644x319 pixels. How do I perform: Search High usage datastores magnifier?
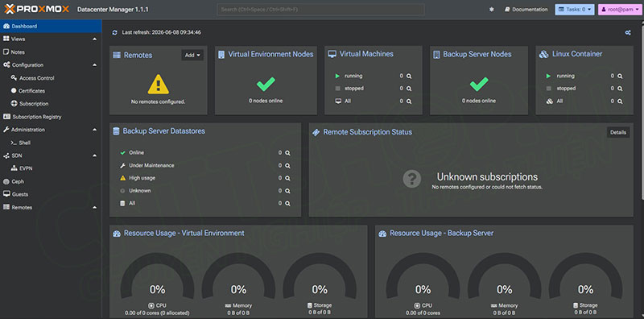[288, 178]
